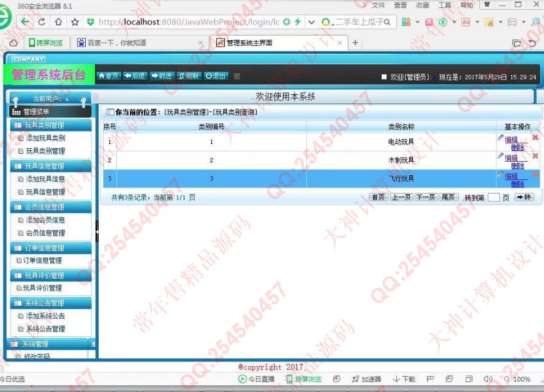Viewport: 544px width, 392px height.
Task: Open address bar history dropdown arrow
Action: 312,22
